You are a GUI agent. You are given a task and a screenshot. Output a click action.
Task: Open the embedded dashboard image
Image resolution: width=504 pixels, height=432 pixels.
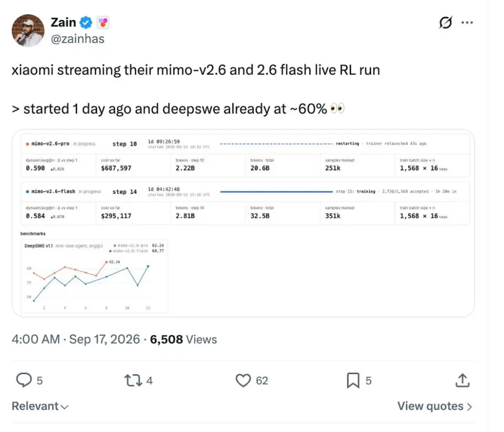tap(243, 223)
